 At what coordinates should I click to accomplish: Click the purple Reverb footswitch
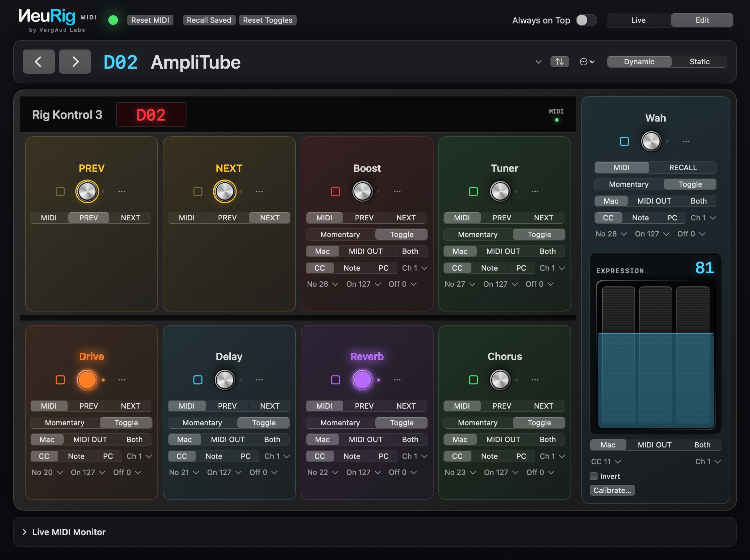point(362,380)
